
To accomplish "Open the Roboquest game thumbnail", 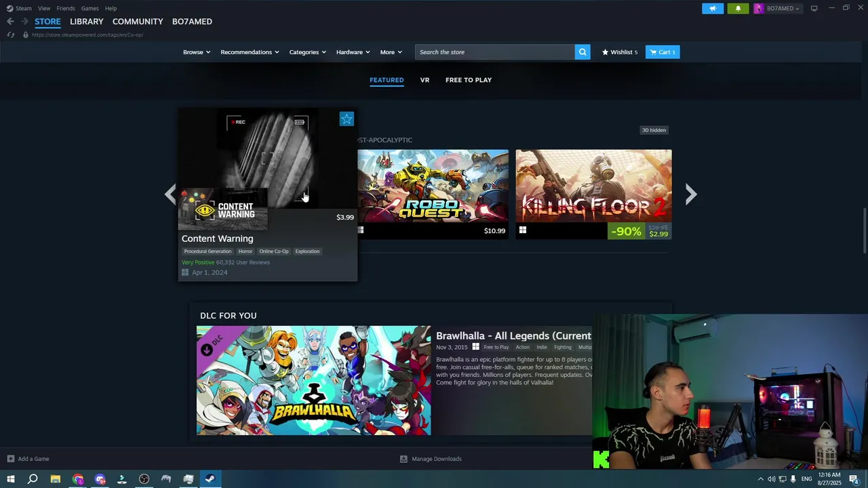I will click(433, 186).
